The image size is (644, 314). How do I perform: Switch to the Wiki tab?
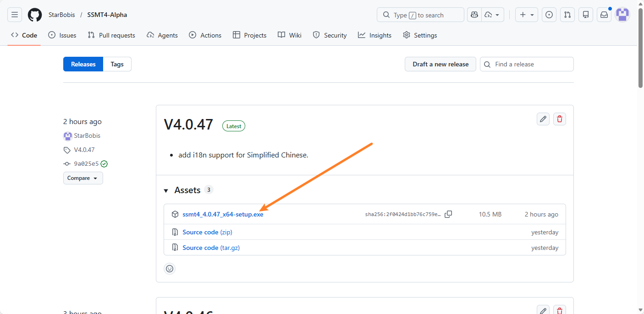click(x=290, y=35)
